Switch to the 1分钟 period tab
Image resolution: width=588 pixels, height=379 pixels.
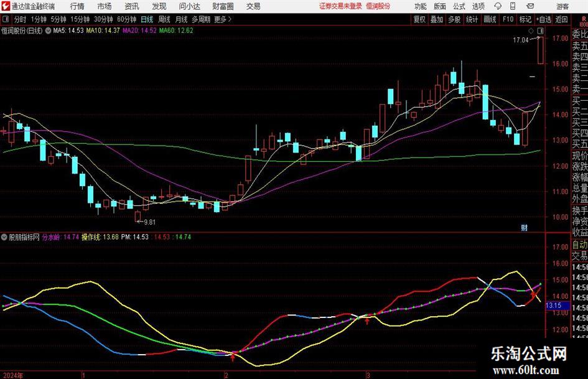pos(38,19)
